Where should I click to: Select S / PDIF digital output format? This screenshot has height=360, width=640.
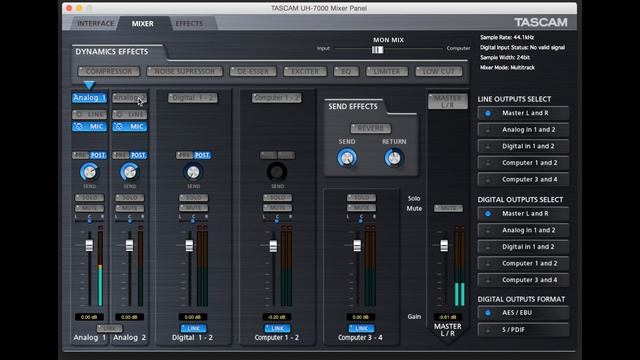tap(523, 330)
